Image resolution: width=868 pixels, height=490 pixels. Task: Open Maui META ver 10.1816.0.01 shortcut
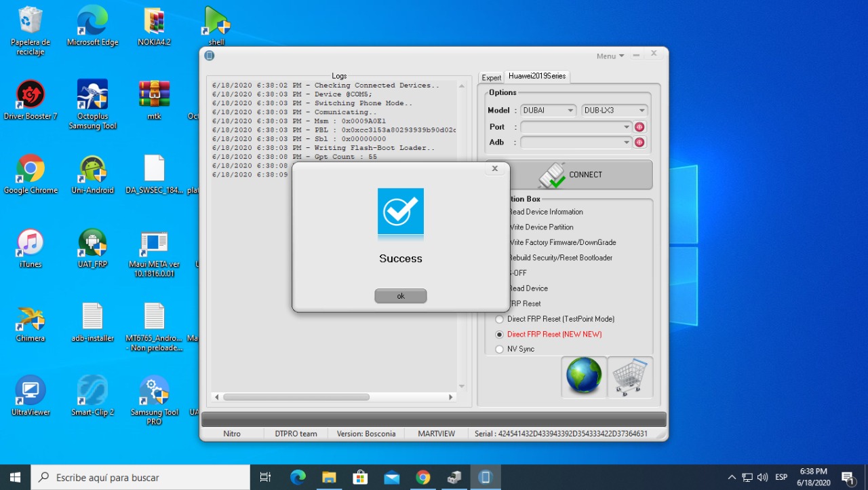[x=154, y=254]
